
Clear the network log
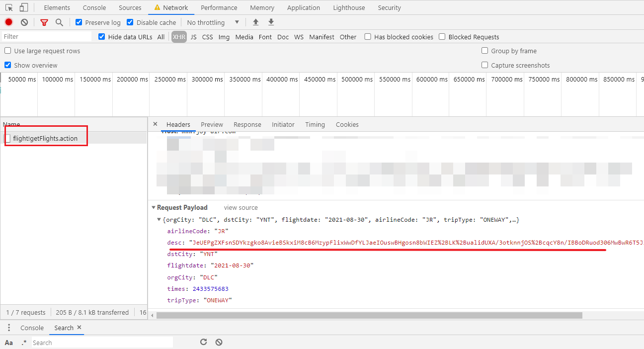tap(24, 22)
